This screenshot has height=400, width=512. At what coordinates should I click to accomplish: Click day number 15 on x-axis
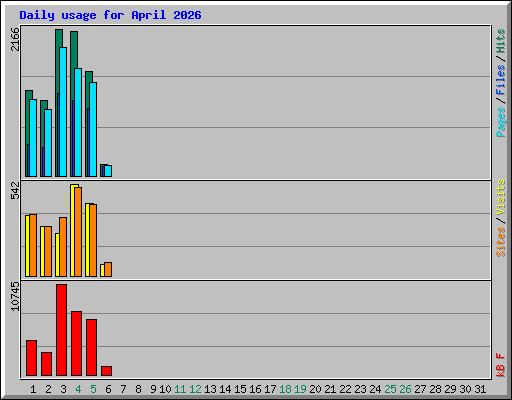tap(240, 389)
